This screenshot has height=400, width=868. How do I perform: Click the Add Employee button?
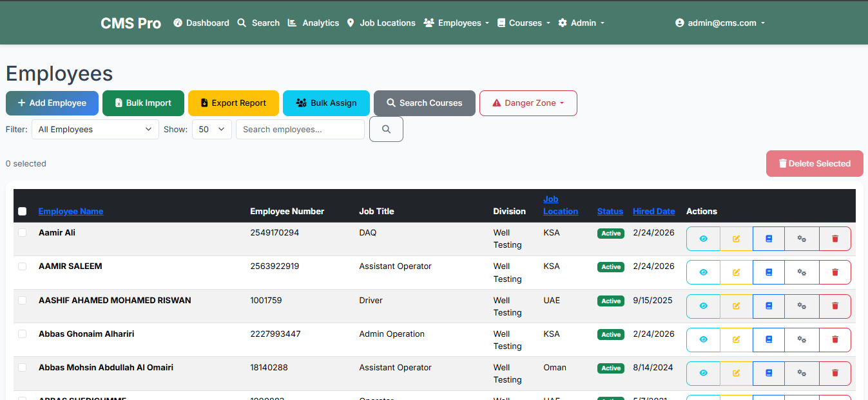coord(52,103)
